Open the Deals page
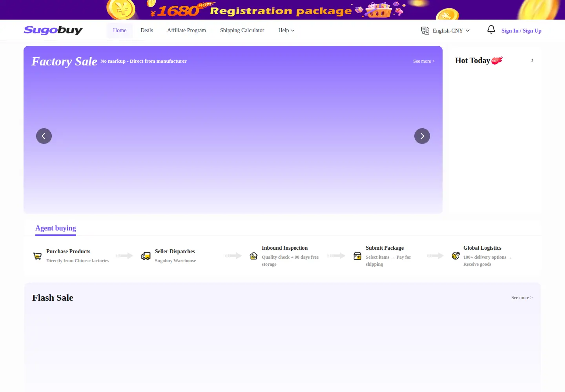The width and height of the screenshot is (565, 392). [x=147, y=30]
